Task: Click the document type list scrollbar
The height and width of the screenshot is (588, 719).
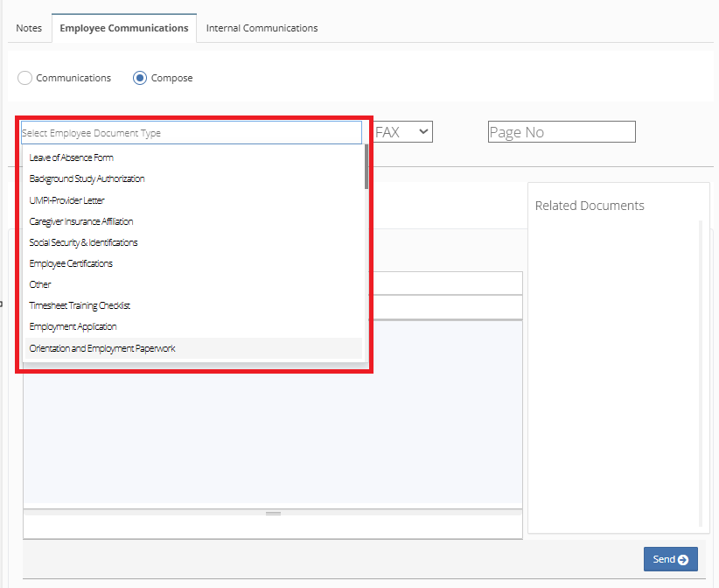Action: pyautogui.click(x=366, y=168)
